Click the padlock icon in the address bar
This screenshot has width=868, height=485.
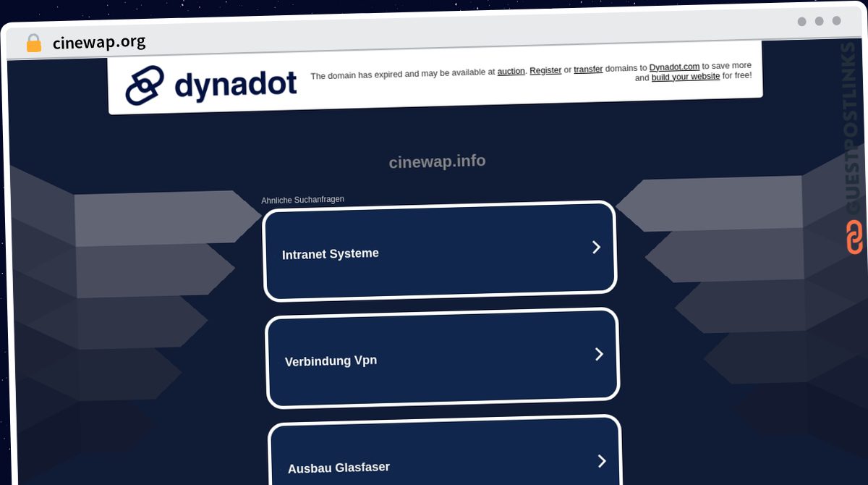click(33, 43)
